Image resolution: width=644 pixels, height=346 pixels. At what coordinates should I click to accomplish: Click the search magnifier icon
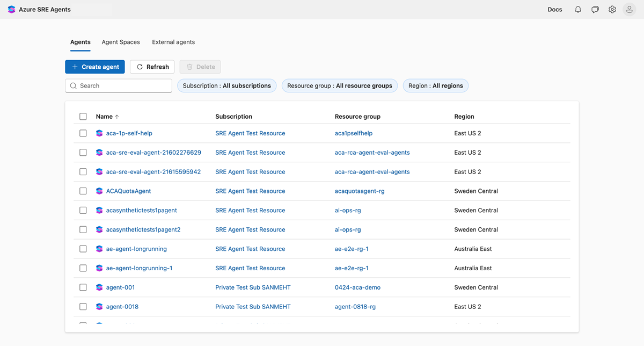(74, 85)
